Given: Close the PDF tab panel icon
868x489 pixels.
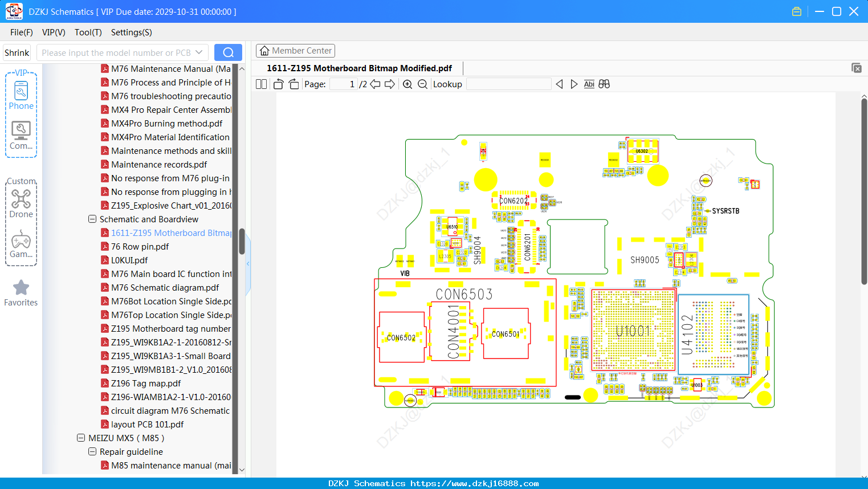Looking at the screenshot, I should click(856, 68).
